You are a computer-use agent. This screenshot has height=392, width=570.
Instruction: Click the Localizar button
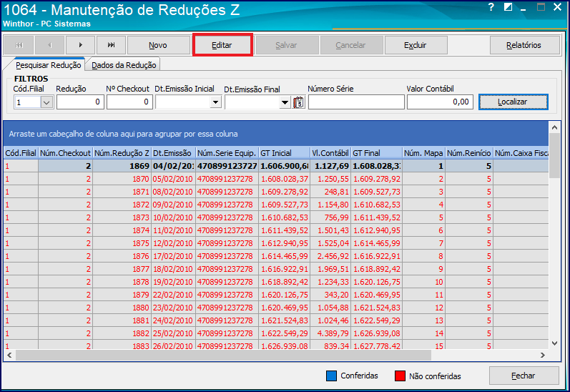click(513, 102)
